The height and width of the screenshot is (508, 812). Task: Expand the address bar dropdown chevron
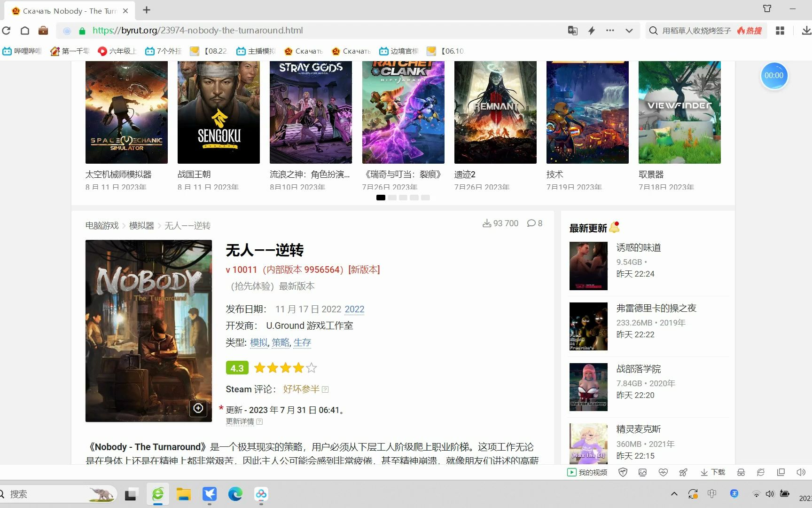629,31
